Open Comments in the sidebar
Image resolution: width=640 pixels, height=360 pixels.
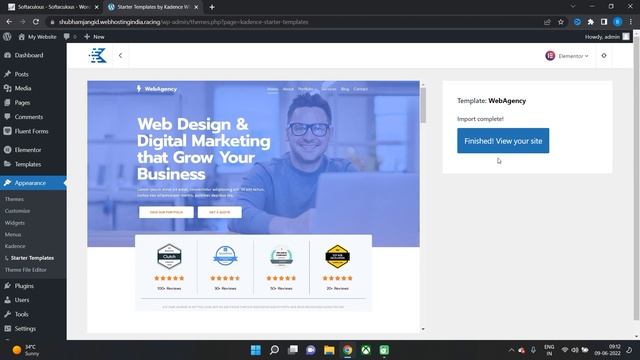tap(29, 117)
